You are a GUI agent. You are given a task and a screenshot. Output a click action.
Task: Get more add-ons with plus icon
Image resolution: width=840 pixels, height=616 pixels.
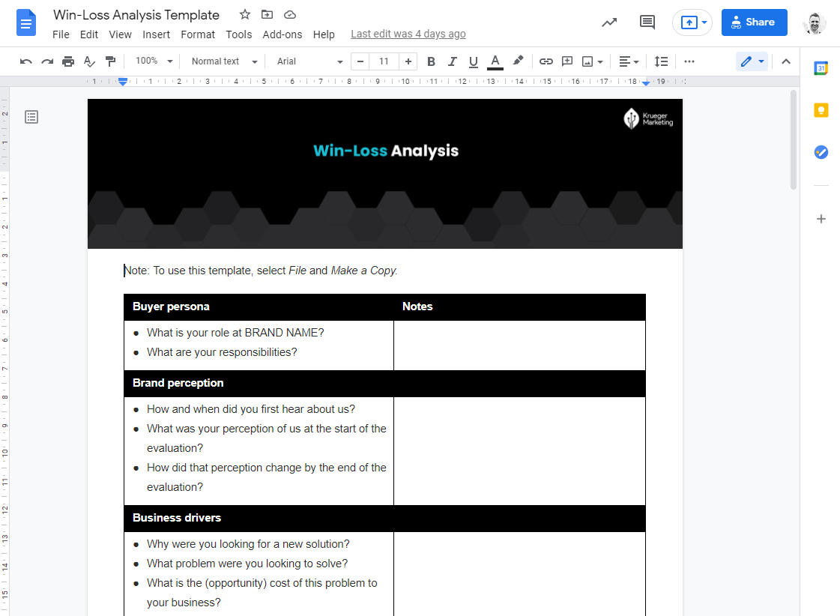pos(821,219)
